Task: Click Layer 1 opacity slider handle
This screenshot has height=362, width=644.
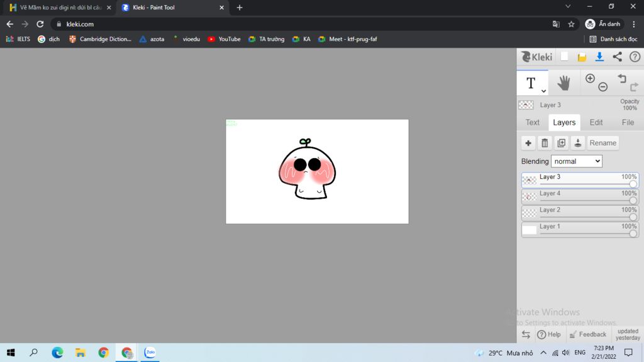Action: [x=633, y=233]
